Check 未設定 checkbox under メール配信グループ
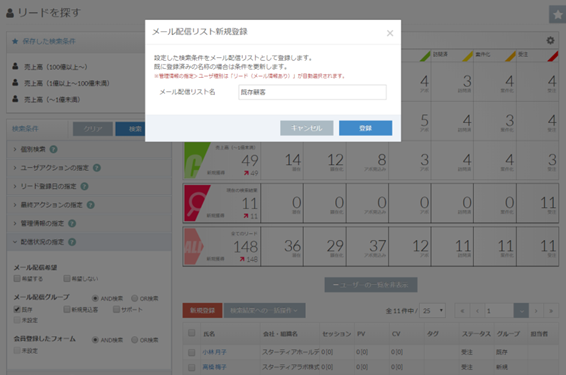The image size is (566, 375). [x=17, y=320]
